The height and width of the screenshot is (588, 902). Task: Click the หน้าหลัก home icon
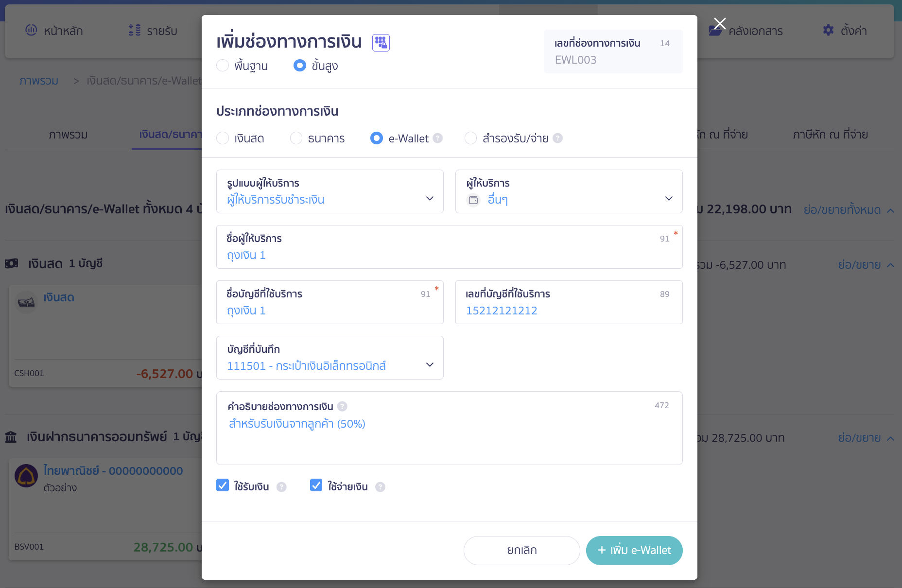(31, 30)
